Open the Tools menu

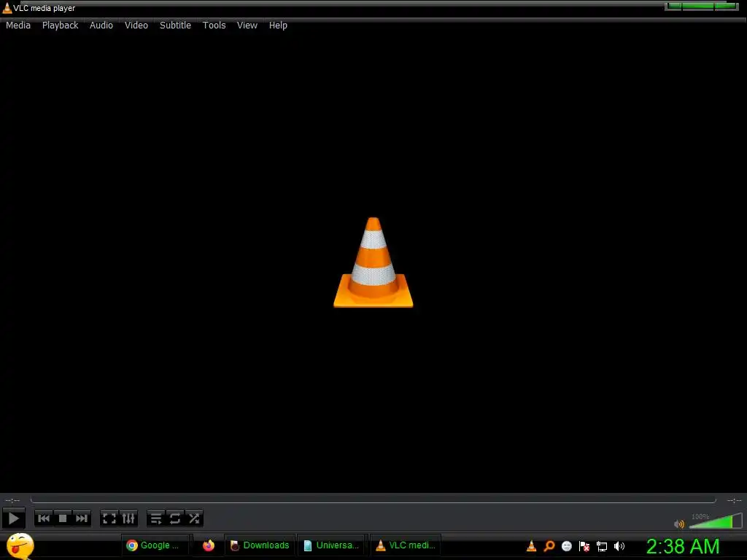pyautogui.click(x=214, y=26)
